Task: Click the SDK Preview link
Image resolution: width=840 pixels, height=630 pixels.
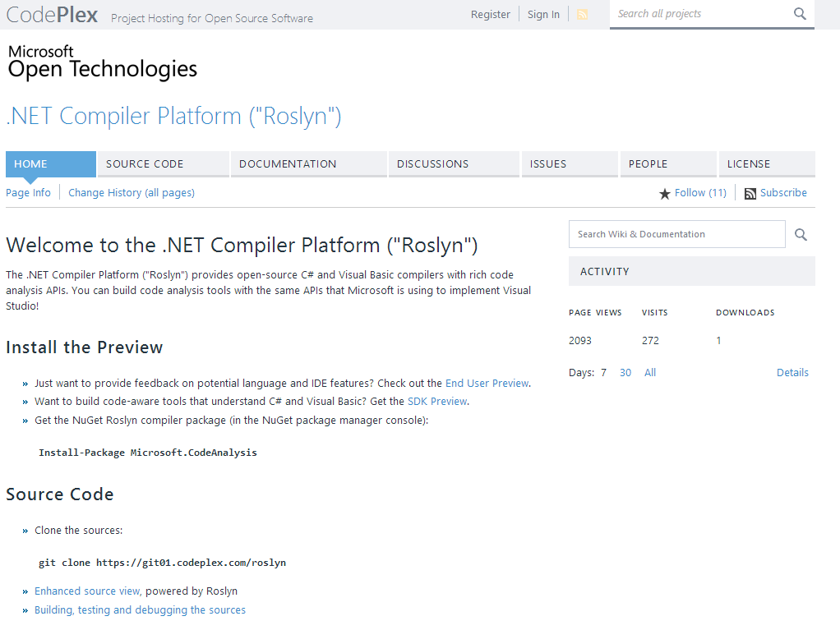Action: coord(436,401)
